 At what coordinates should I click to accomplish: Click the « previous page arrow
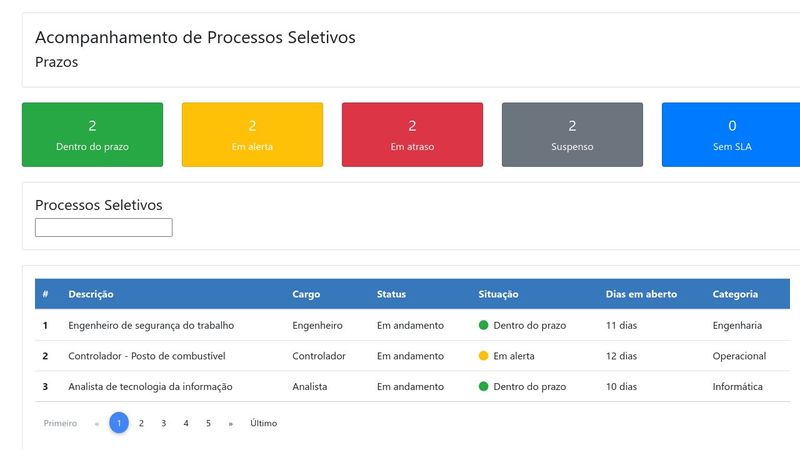pos(96,423)
